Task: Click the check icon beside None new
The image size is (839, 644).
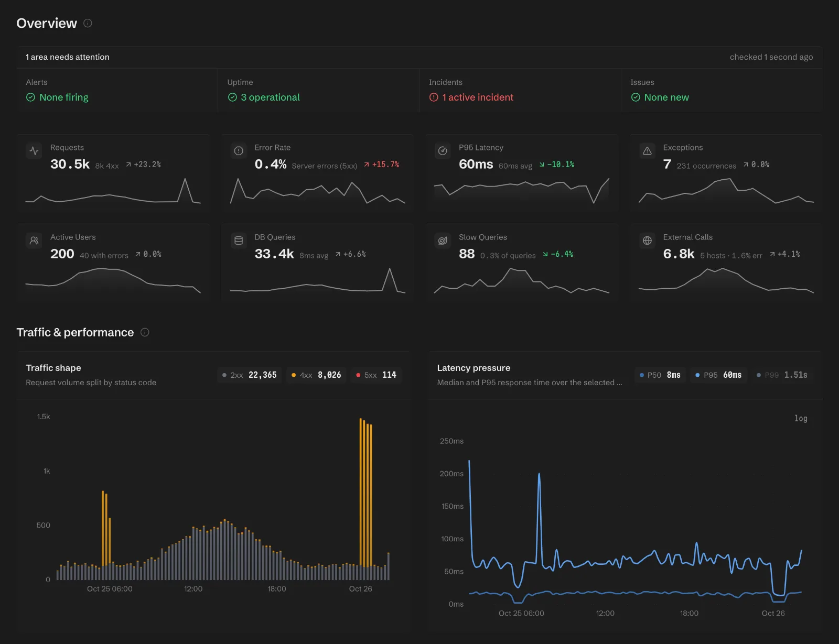Action: tap(636, 97)
